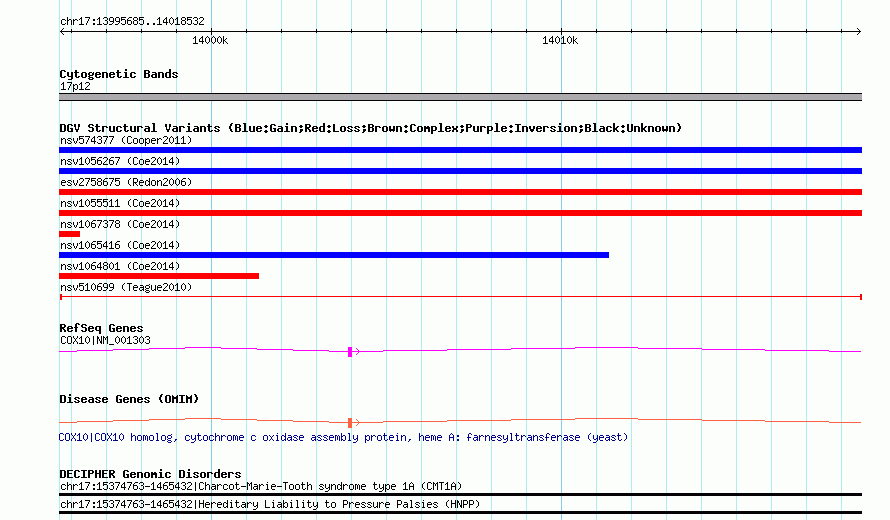Click the nsv510699 (Teague2010) label
Image resolution: width=890 pixels, height=520 pixels.
[x=126, y=287]
